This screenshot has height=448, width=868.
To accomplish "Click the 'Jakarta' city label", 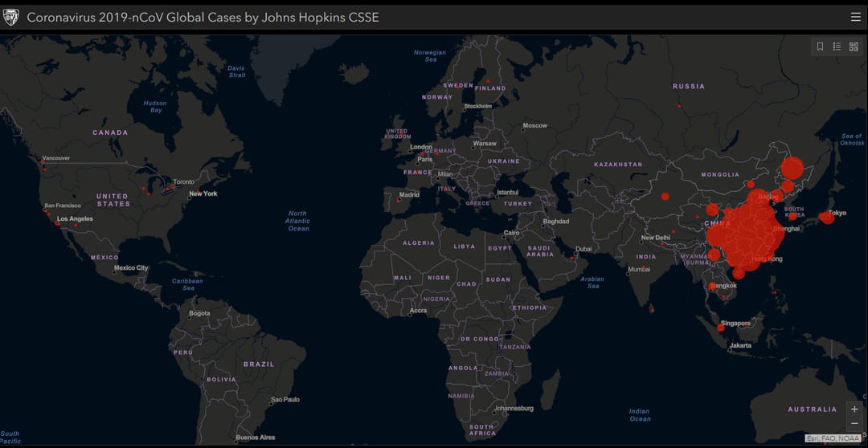I will tap(741, 345).
